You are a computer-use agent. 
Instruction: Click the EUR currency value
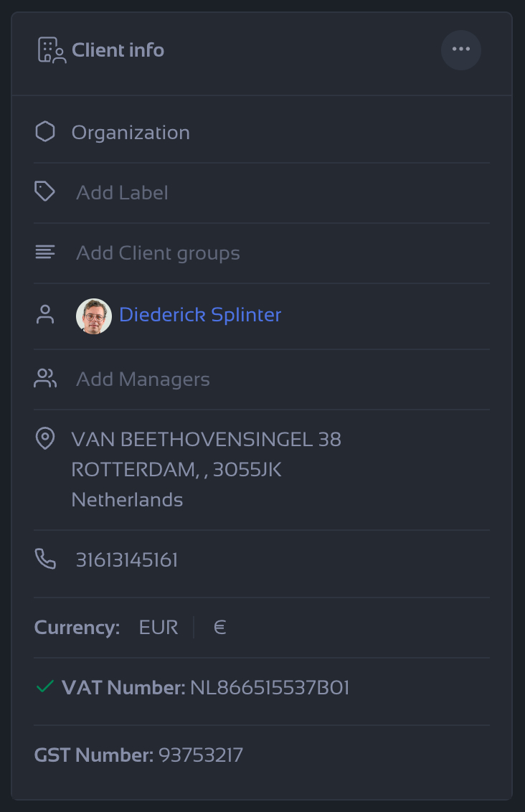point(159,628)
